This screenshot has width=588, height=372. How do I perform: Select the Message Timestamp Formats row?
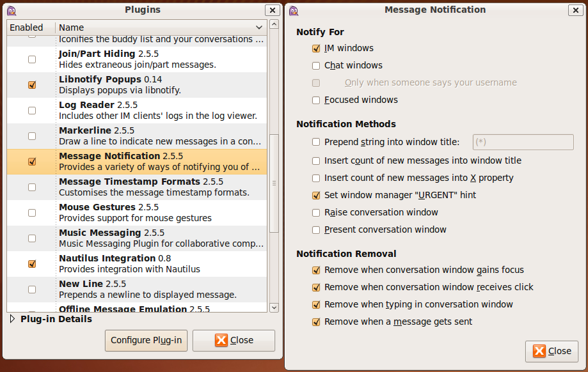point(137,187)
